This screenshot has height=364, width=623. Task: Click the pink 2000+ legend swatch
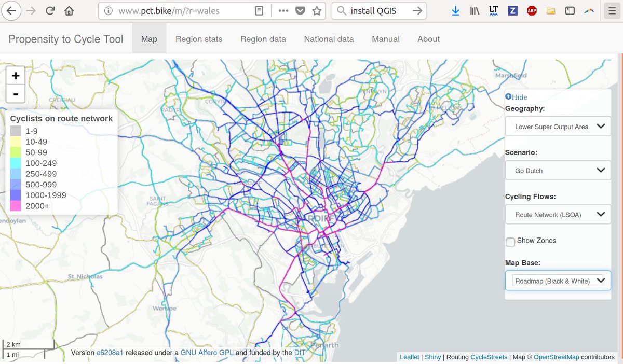[16, 206]
